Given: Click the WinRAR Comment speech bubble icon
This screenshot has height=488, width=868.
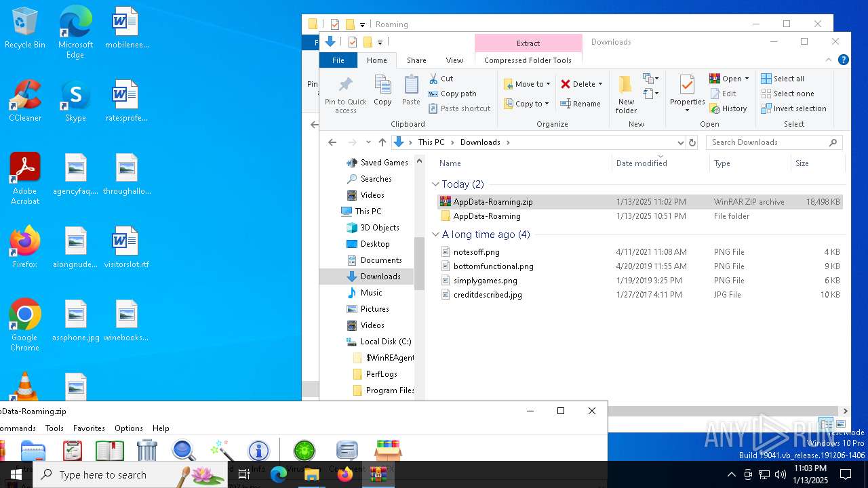Looking at the screenshot, I should pyautogui.click(x=347, y=450).
